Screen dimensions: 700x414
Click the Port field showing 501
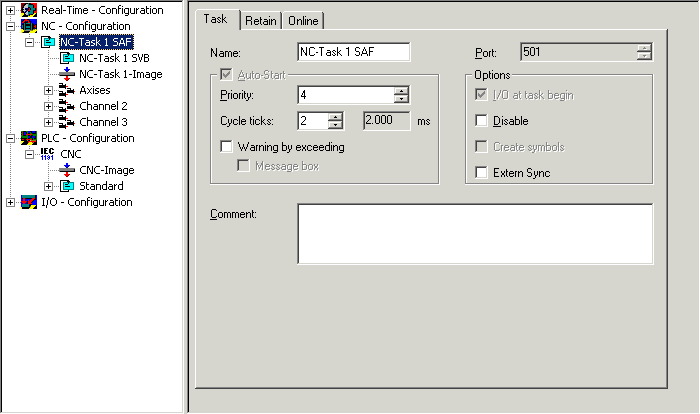pos(579,52)
